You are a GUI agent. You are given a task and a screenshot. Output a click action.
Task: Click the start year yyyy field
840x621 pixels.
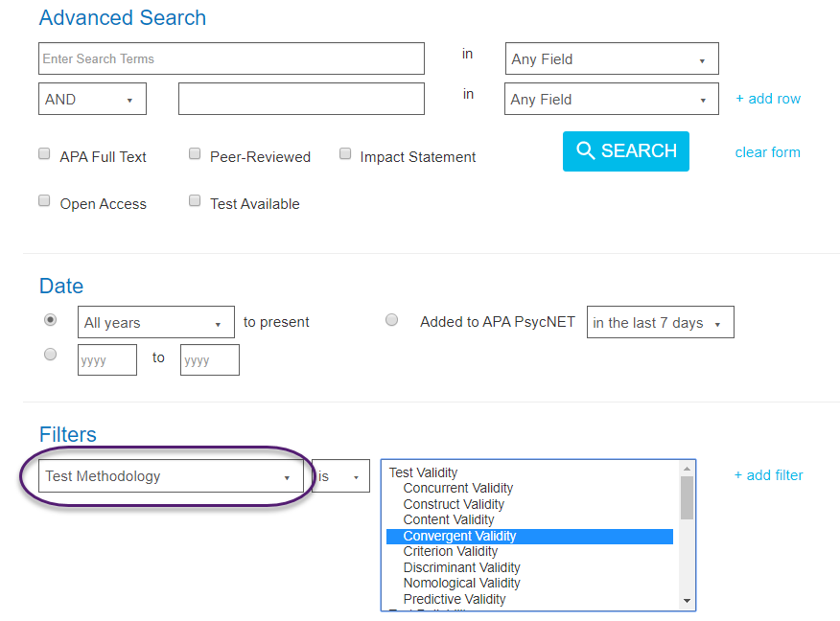[x=107, y=359]
